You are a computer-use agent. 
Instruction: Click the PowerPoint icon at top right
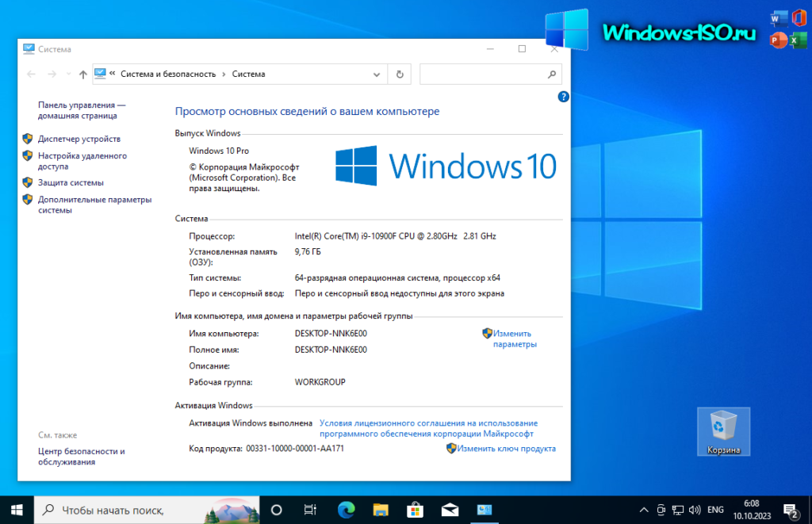[778, 40]
